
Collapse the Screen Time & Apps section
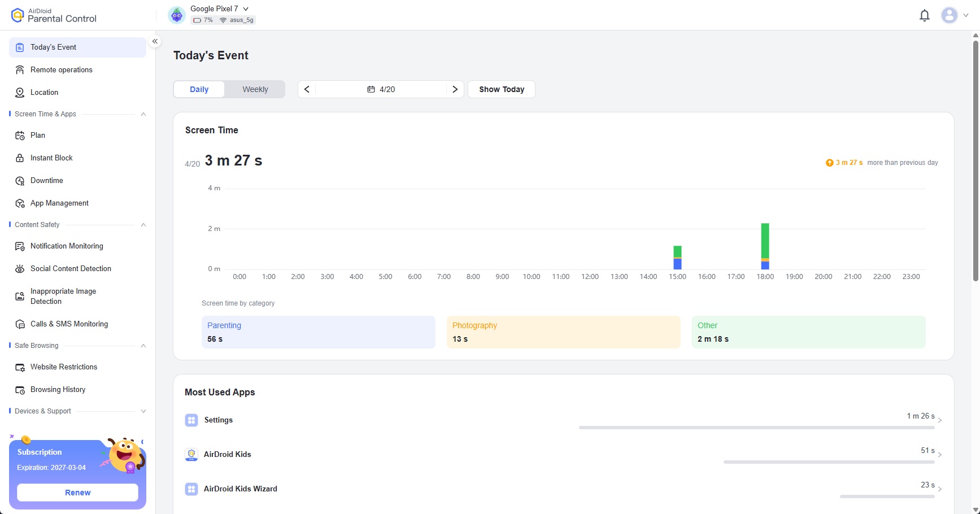coord(143,114)
